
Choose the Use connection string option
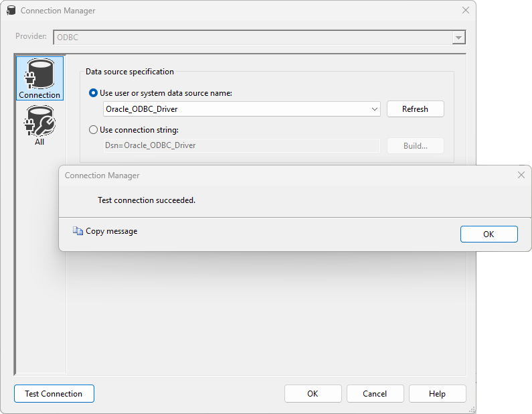point(94,130)
